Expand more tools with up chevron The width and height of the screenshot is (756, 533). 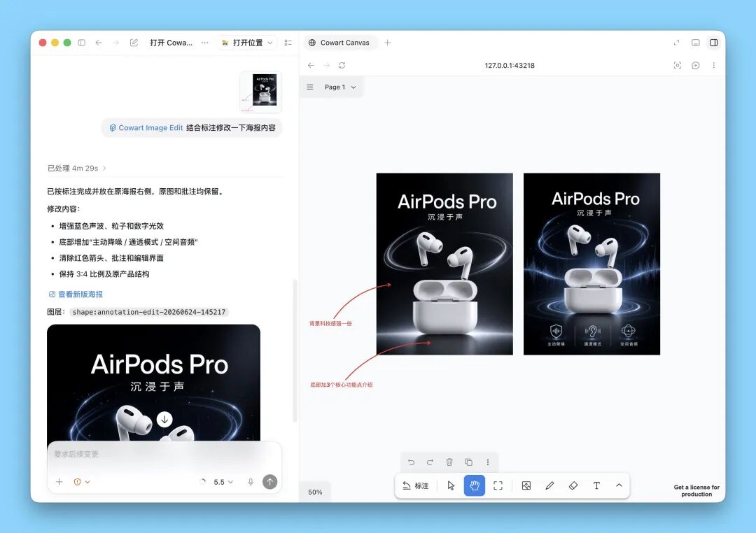click(x=619, y=485)
